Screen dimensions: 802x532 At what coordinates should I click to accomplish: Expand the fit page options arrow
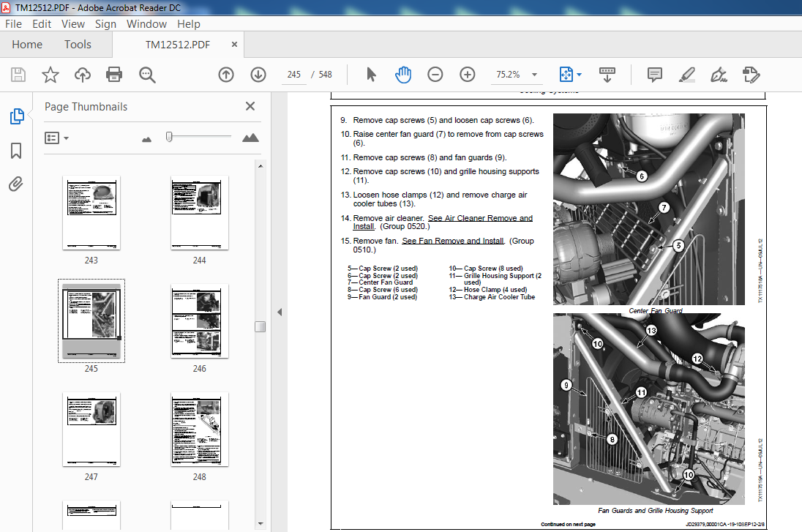[x=579, y=75]
